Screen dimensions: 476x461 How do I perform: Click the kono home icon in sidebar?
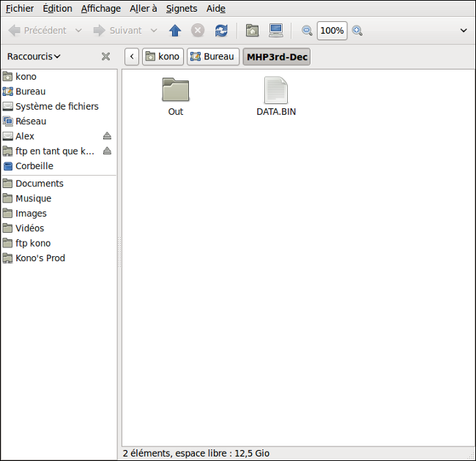pyautogui.click(x=8, y=76)
